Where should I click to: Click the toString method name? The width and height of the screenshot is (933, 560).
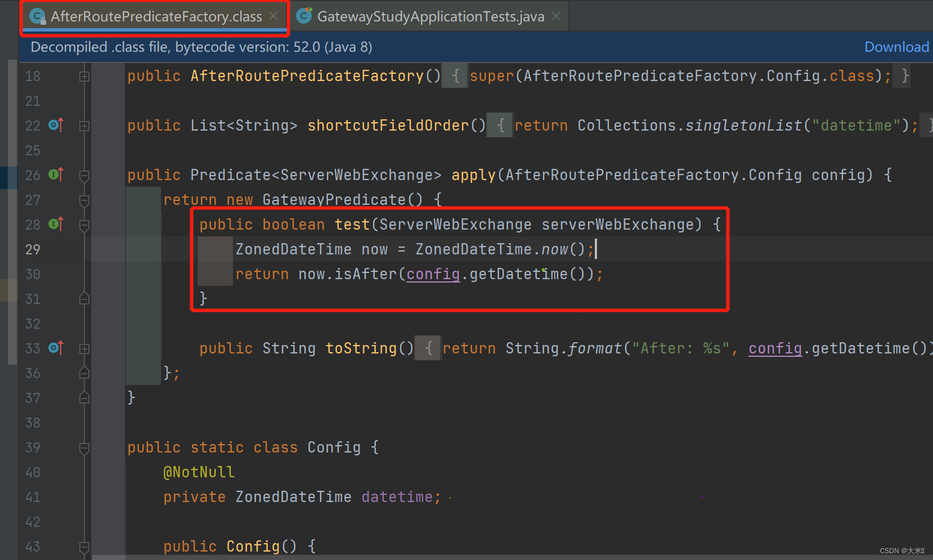click(x=361, y=348)
